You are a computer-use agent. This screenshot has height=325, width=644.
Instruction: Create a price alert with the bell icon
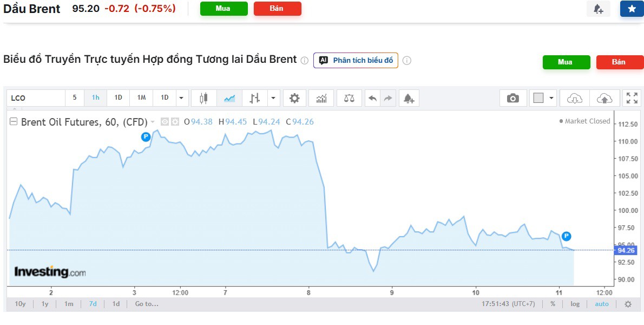click(x=409, y=98)
